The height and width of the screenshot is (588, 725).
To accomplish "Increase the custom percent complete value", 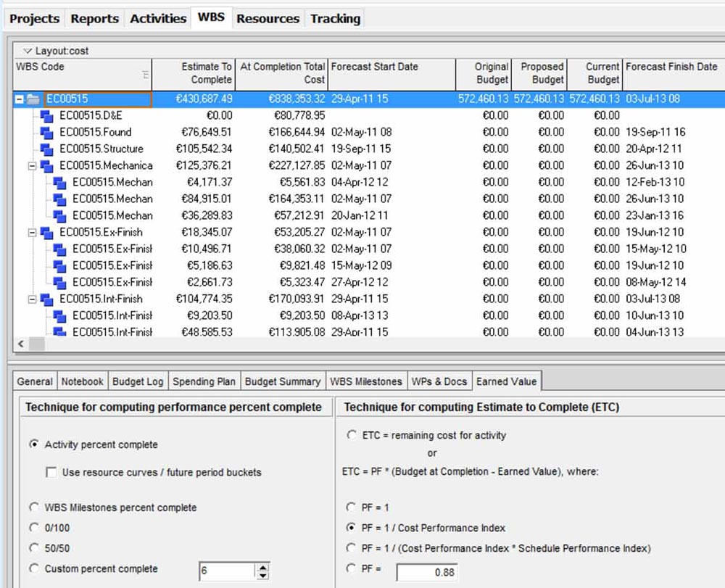I will (262, 567).
